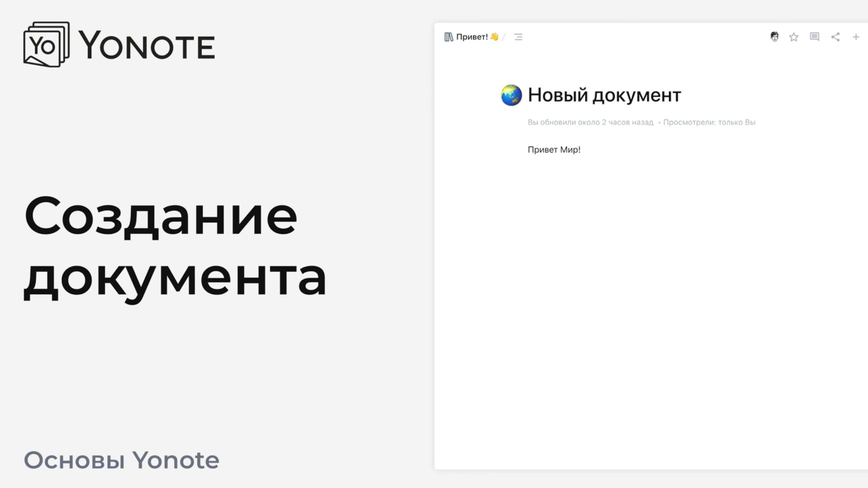The image size is (868, 488).
Task: Click the title Новый документ
Action: point(604,95)
